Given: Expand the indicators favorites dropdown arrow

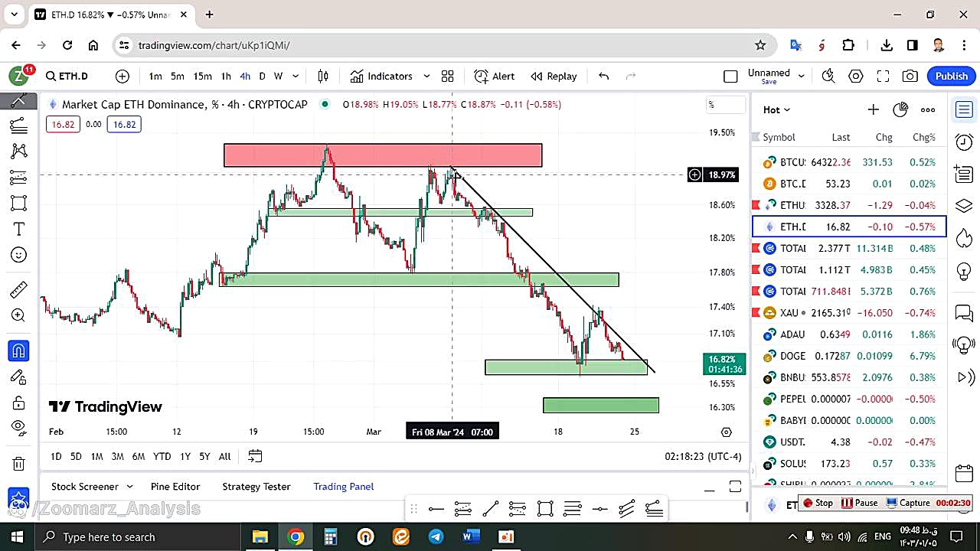Looking at the screenshot, I should [x=426, y=76].
